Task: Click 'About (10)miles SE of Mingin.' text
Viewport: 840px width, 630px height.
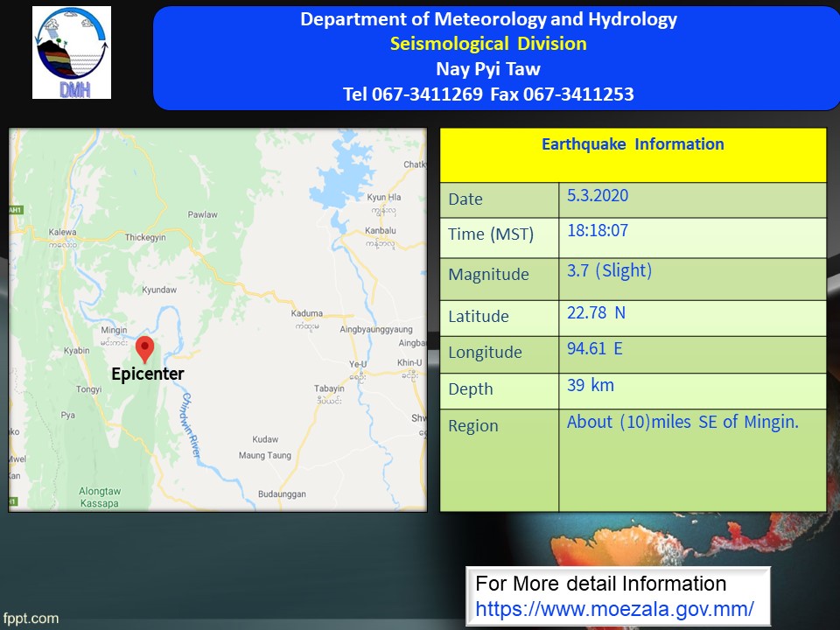Action: tap(682, 422)
